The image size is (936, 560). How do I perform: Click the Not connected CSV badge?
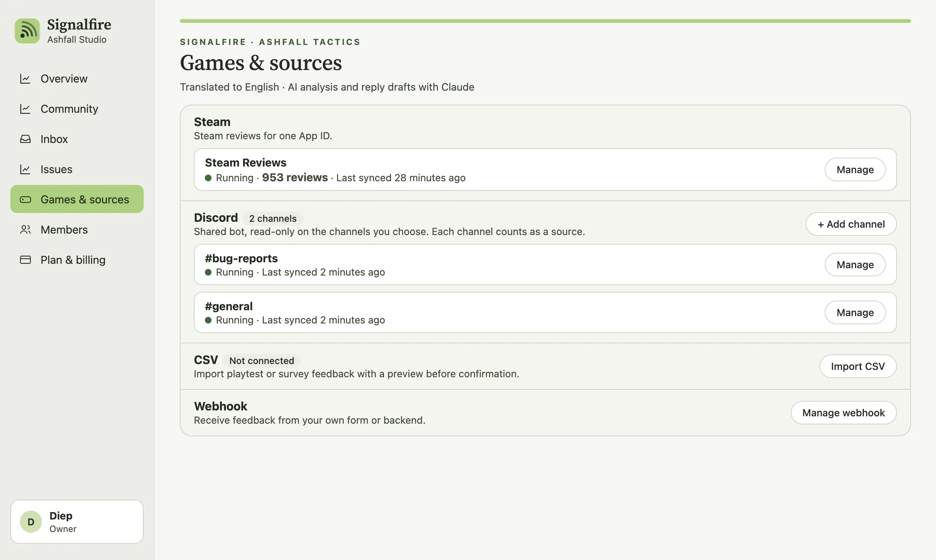coord(262,361)
